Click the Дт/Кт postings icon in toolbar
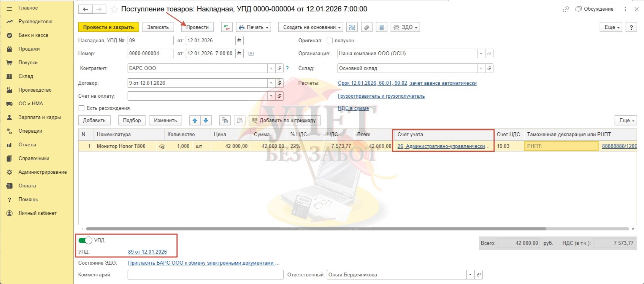 227,27
